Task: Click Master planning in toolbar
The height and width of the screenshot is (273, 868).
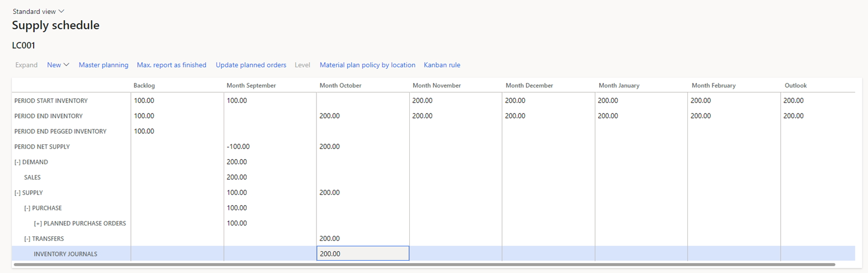Action: tap(103, 65)
